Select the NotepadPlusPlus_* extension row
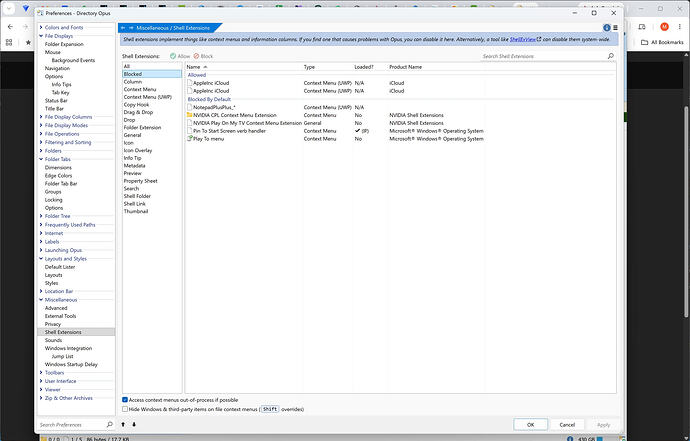Image resolution: width=690 pixels, height=441 pixels. [400, 107]
